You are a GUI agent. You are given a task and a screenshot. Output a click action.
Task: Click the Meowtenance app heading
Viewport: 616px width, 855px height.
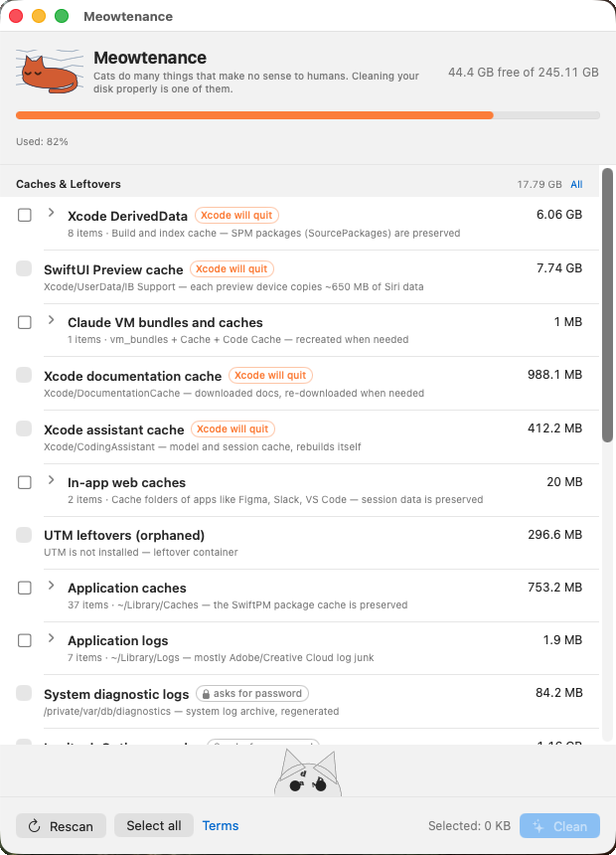(150, 58)
